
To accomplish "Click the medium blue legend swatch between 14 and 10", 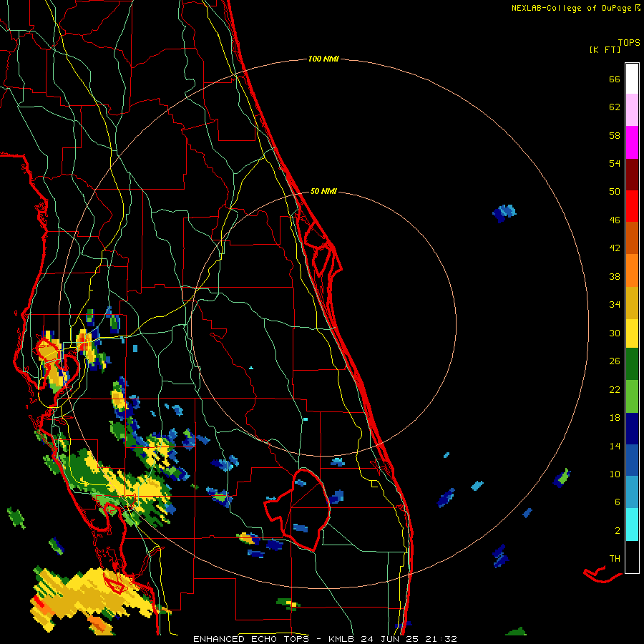I will 632,460.
